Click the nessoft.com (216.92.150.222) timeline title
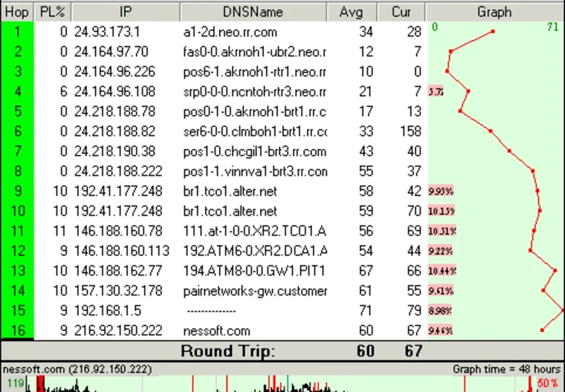The width and height of the screenshot is (565, 392). pyautogui.click(x=77, y=369)
